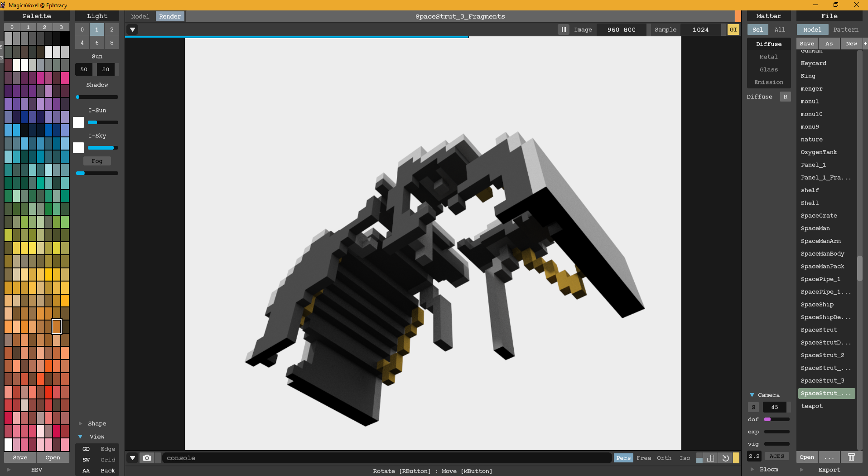Toggle the GI global illumination button
Viewport: 868px width, 476px height.
[733, 29]
